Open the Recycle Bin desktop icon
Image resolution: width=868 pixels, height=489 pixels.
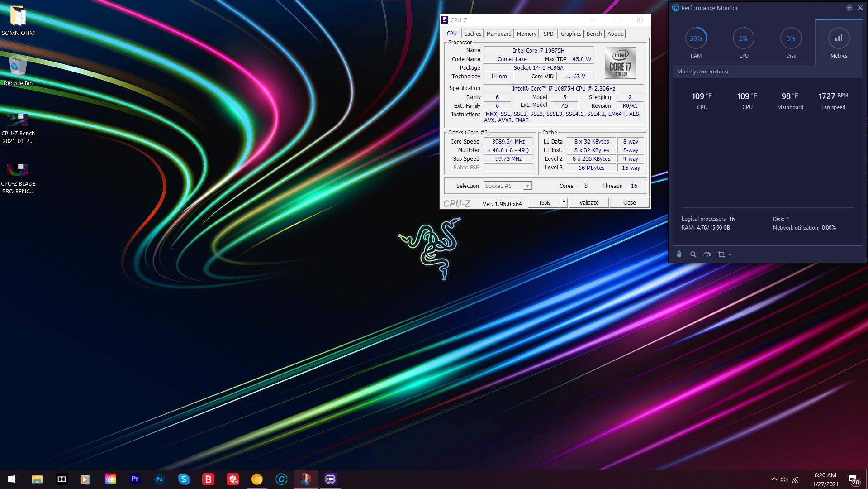pyautogui.click(x=18, y=71)
